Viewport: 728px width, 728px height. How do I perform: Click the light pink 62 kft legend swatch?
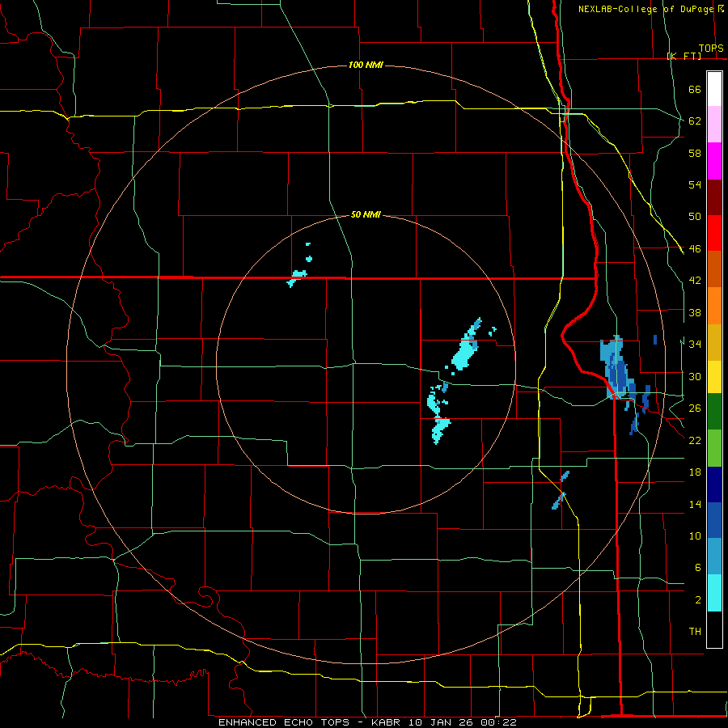(x=714, y=124)
